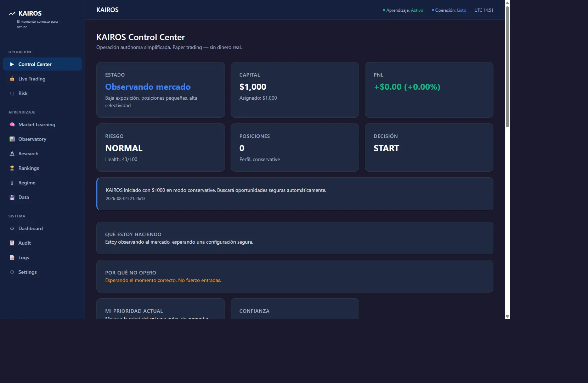Click the "Observando mercado" status text
588x383 pixels.
(148, 87)
